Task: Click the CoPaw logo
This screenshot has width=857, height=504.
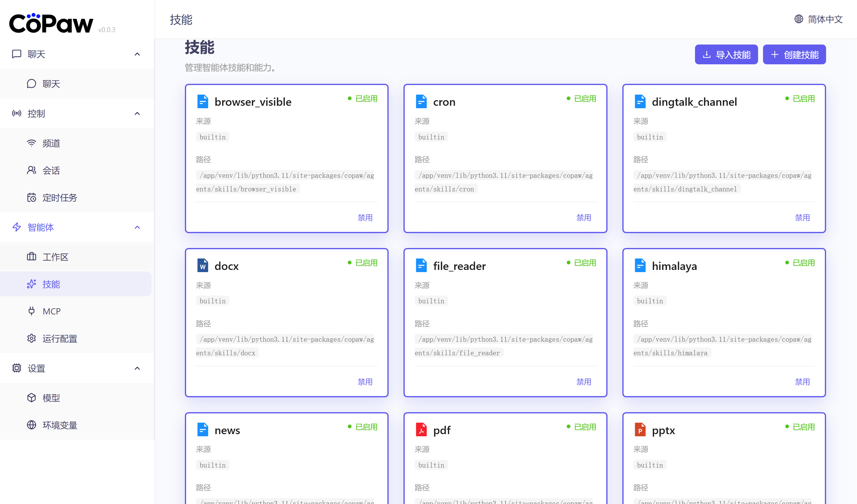Action: 51,23
